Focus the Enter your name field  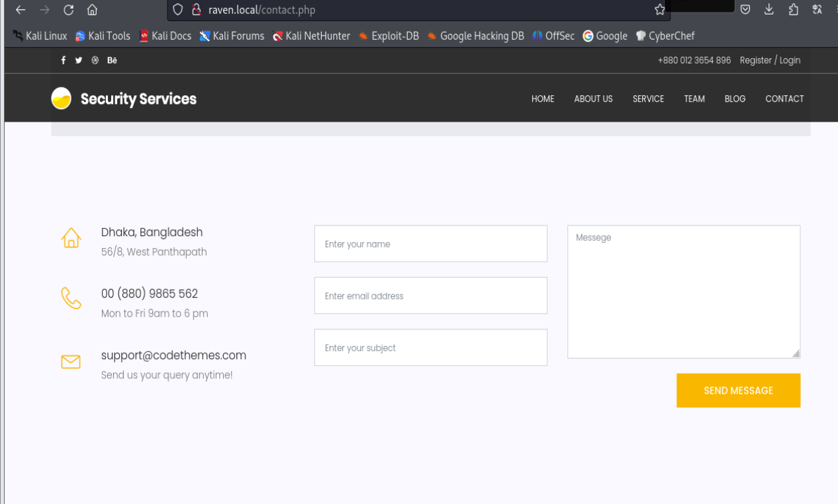(x=430, y=244)
